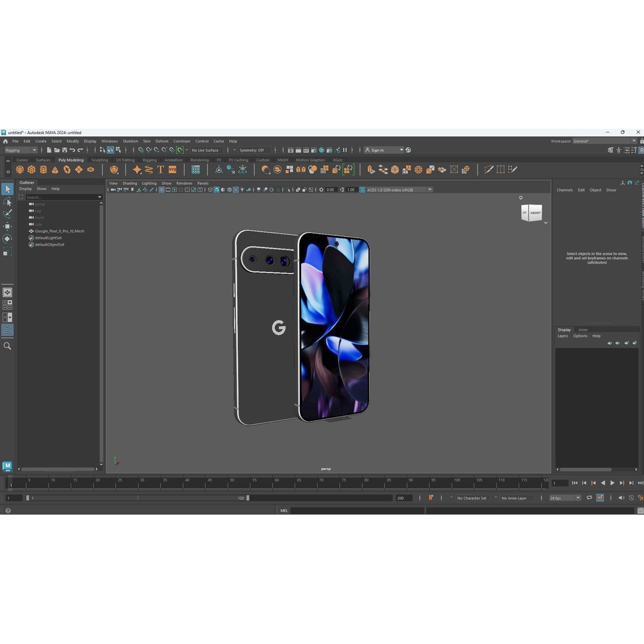This screenshot has height=644, width=644.
Task: Open the Rigging menu set dropdown
Action: click(x=20, y=150)
